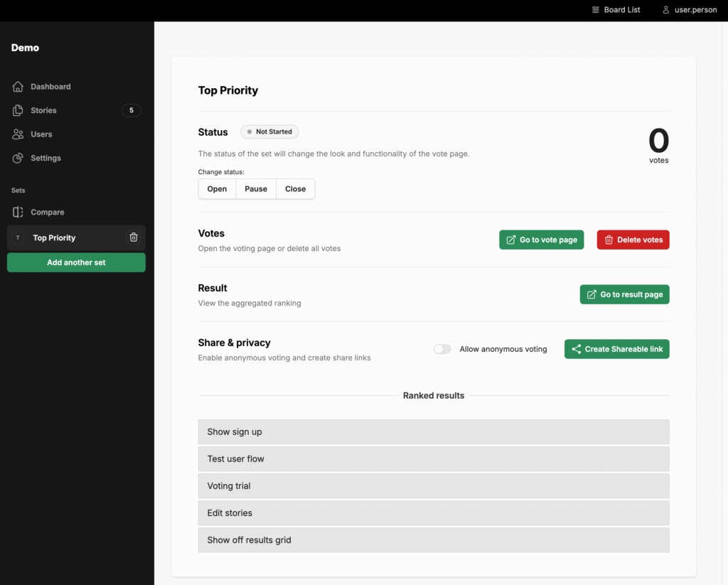
Task: Click the trash icon beside Top Priority set
Action: [134, 237]
